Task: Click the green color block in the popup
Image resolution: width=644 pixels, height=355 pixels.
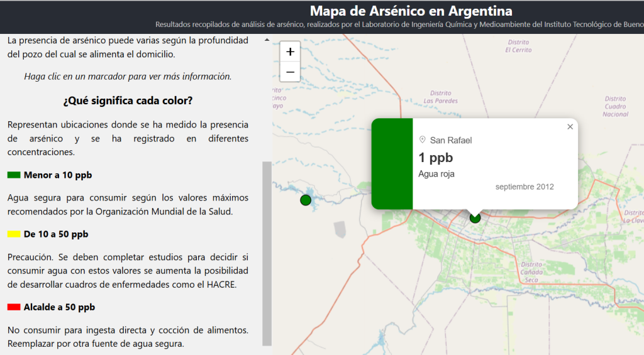Action: (x=392, y=163)
